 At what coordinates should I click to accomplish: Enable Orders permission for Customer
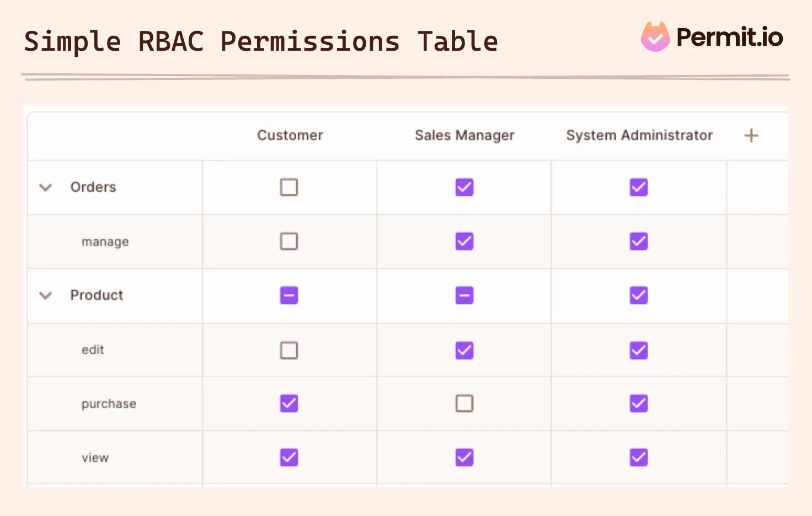(x=289, y=187)
